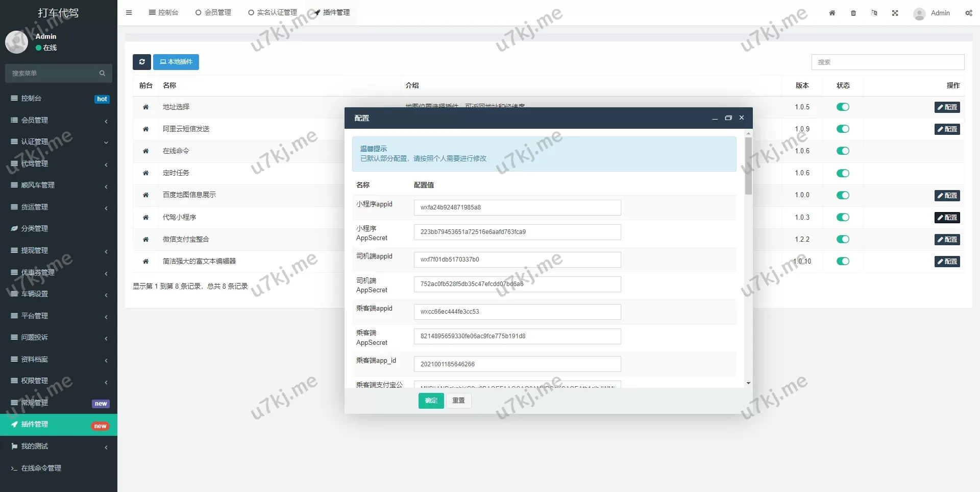Click the refresh icon button above the plugin table

click(x=142, y=62)
